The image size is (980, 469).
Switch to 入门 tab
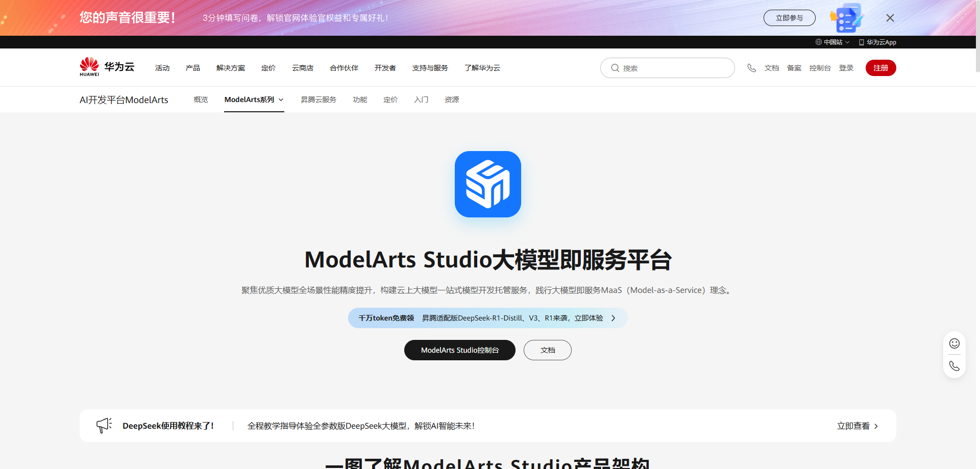(421, 100)
